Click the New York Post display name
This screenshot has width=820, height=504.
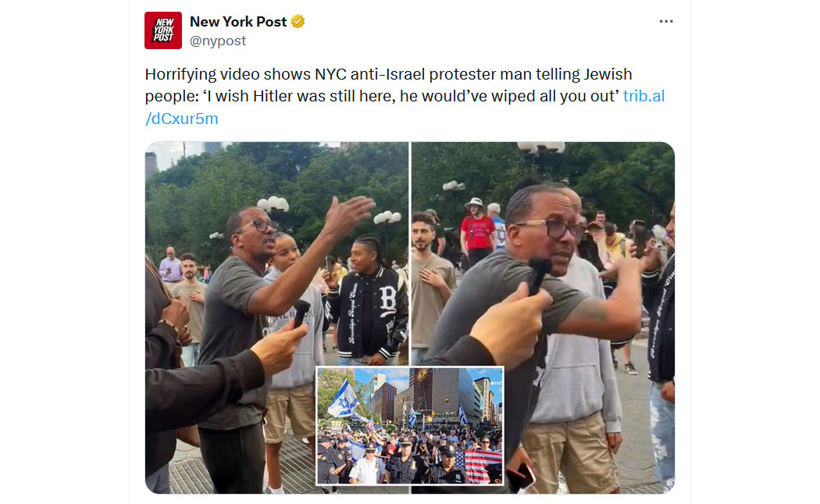point(238,22)
